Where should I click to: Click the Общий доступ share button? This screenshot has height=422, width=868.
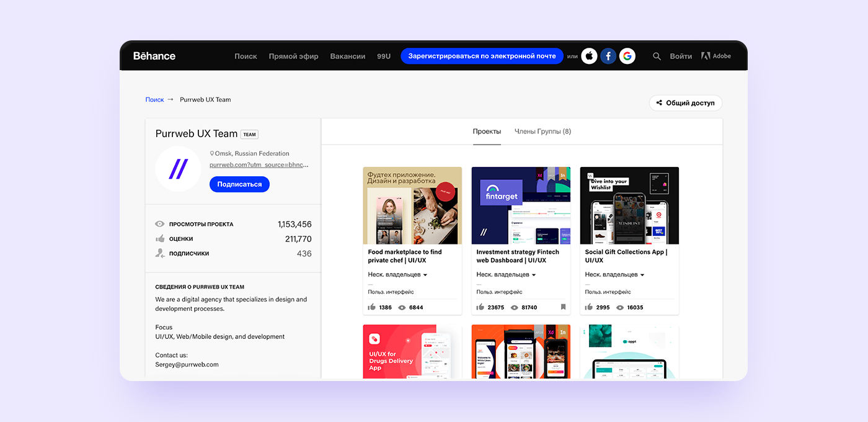coord(686,103)
